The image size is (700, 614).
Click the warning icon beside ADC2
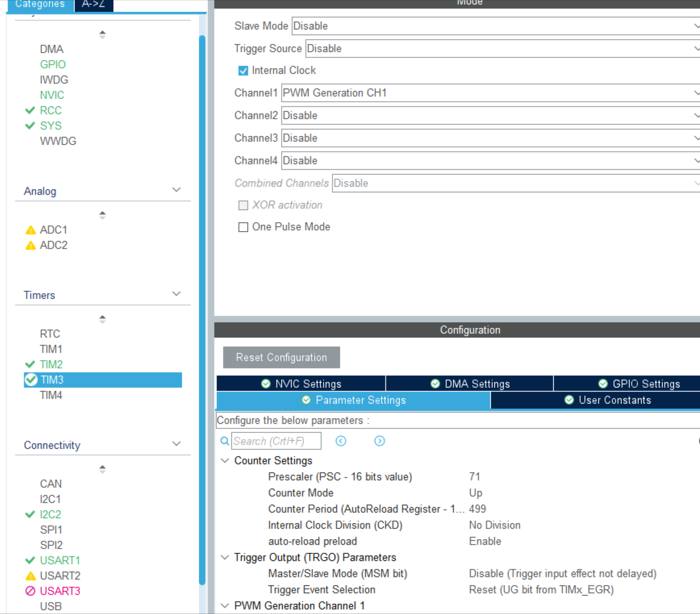pyautogui.click(x=31, y=245)
